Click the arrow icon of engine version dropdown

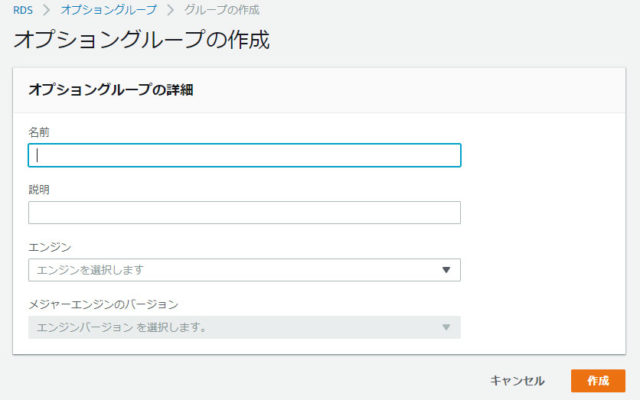click(x=446, y=327)
